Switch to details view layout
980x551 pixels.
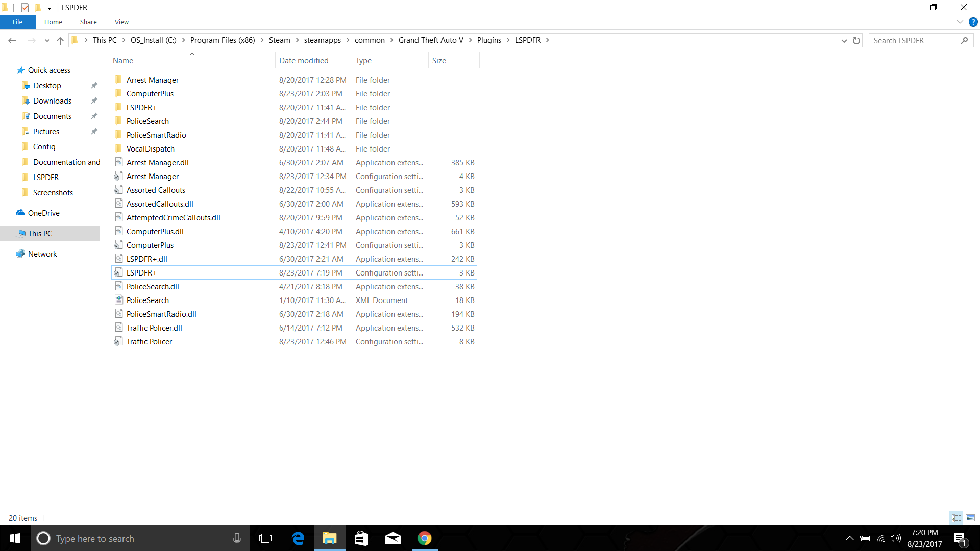coord(956,518)
